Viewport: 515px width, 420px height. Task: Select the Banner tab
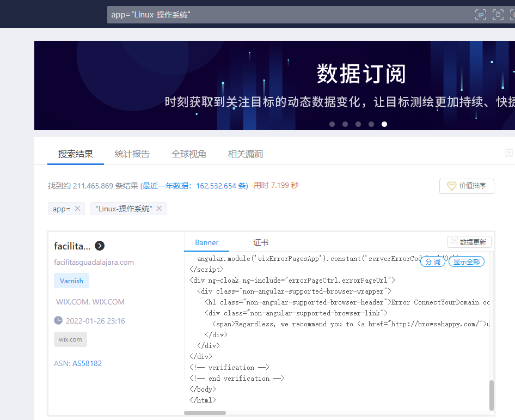(x=206, y=242)
